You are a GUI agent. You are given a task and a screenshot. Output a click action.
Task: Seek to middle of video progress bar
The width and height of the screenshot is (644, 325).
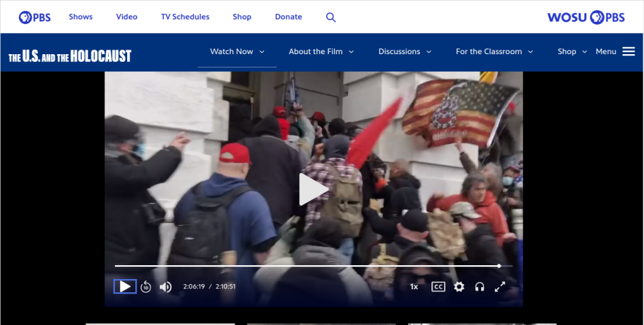(313, 266)
